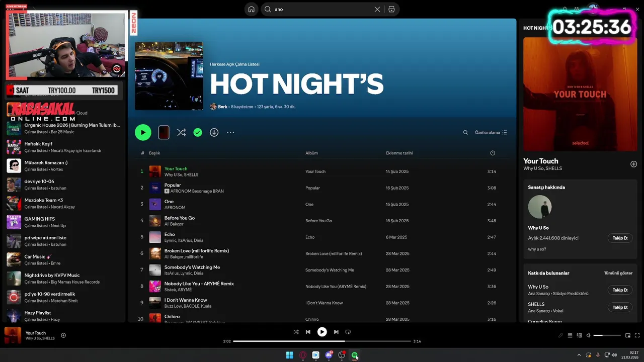Image resolution: width=644 pixels, height=362 pixels.
Task: Open artist link 'Lynnic, ItsArius, Dinia' under Echo
Action: point(184,240)
